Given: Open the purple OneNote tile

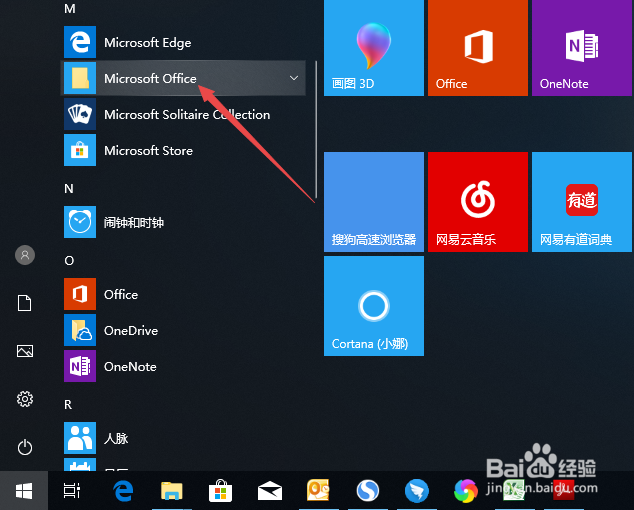Looking at the screenshot, I should pyautogui.click(x=582, y=47).
